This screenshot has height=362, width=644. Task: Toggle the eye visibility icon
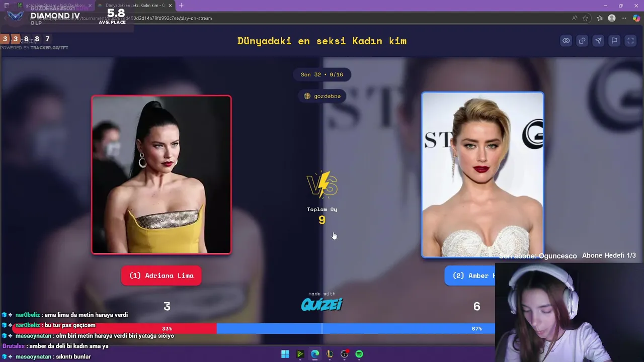[x=566, y=41]
